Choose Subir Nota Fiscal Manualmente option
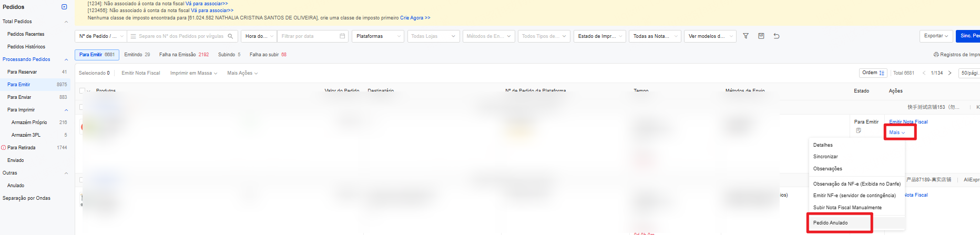The image size is (980, 235). (847, 208)
